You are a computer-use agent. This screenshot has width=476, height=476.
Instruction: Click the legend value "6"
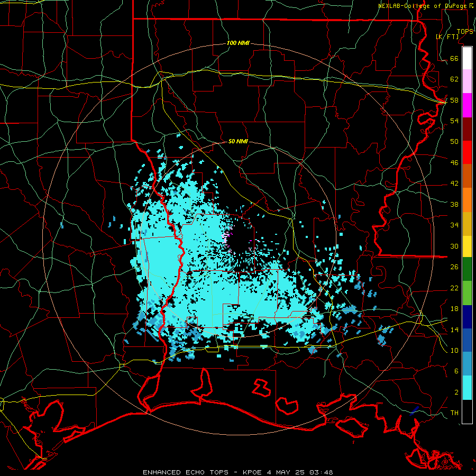point(456,371)
